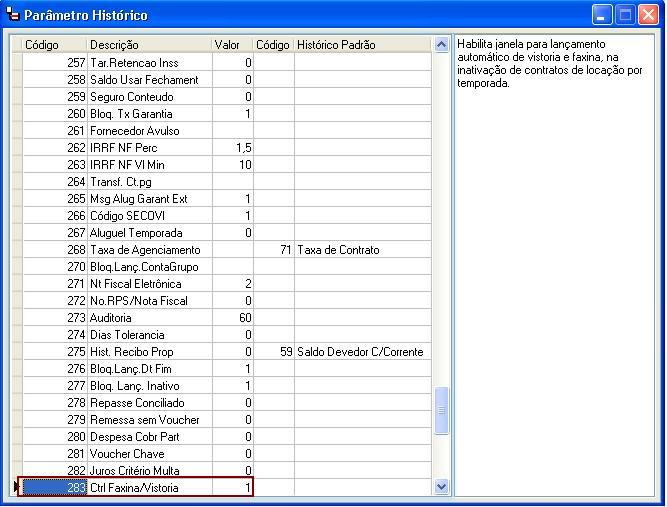Select the Taxa de Agenciamento description cell
This screenshot has width=667, height=507.
coord(150,250)
